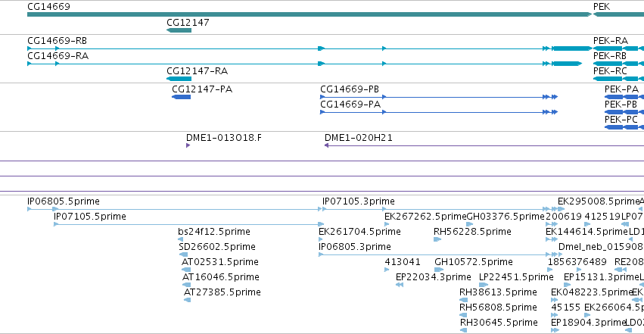Select CG14669-PB protein feature label

[350, 89]
